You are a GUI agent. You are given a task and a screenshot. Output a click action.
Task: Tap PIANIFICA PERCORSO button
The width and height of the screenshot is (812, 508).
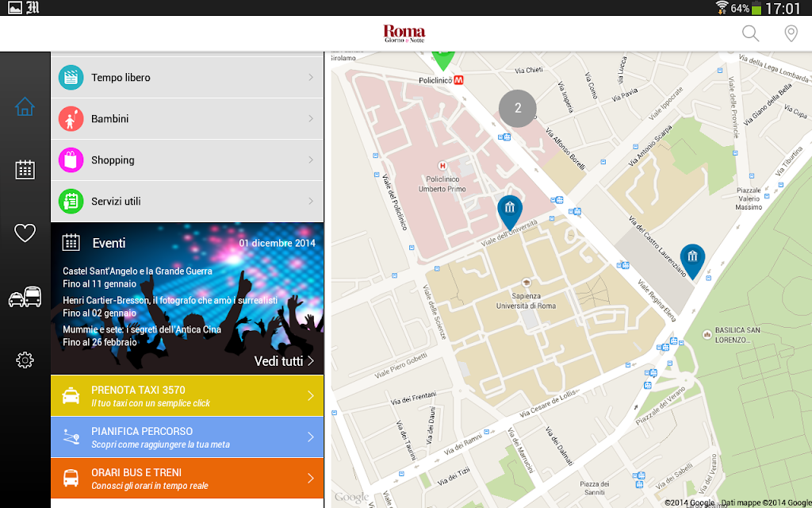point(187,437)
